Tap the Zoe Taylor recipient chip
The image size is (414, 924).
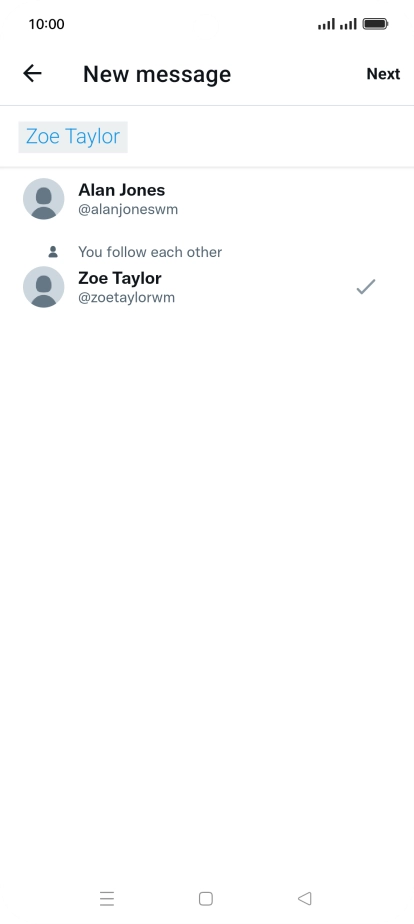click(73, 137)
